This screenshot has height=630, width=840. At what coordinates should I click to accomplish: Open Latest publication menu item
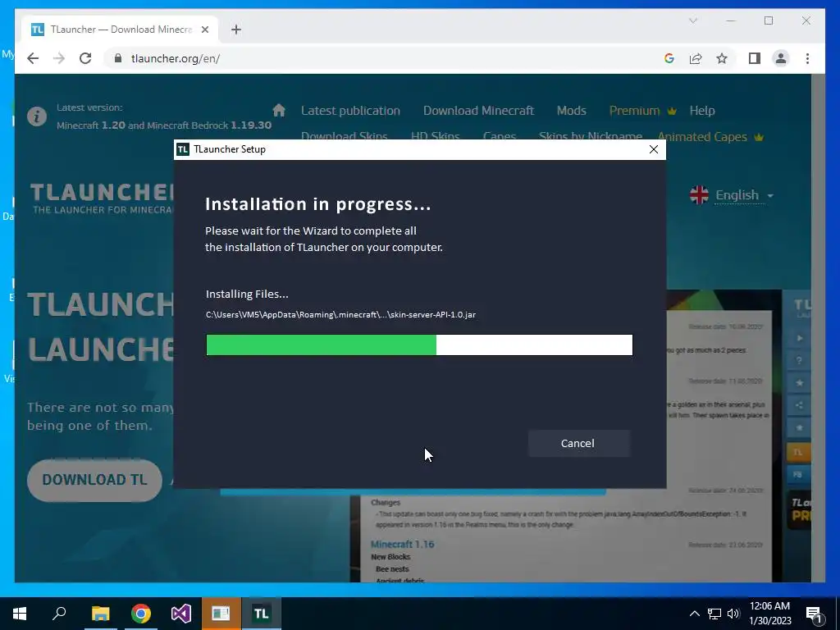350,111
